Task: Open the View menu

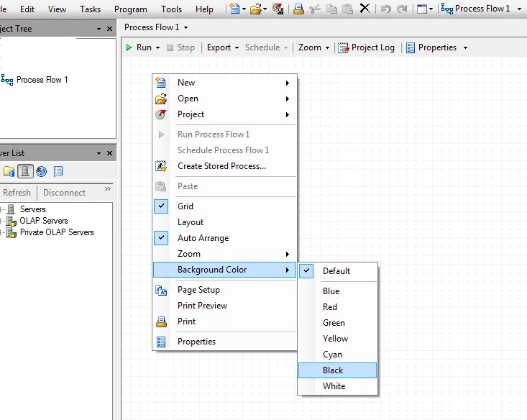Action: tap(57, 9)
